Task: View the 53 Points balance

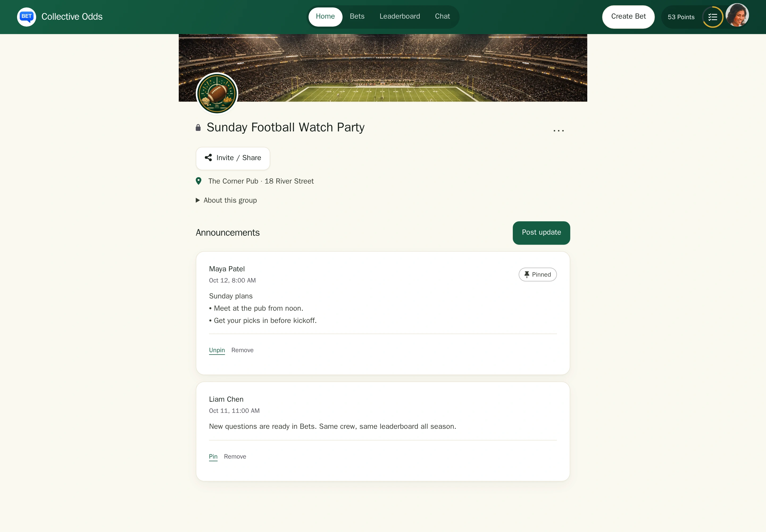Action: point(681,17)
